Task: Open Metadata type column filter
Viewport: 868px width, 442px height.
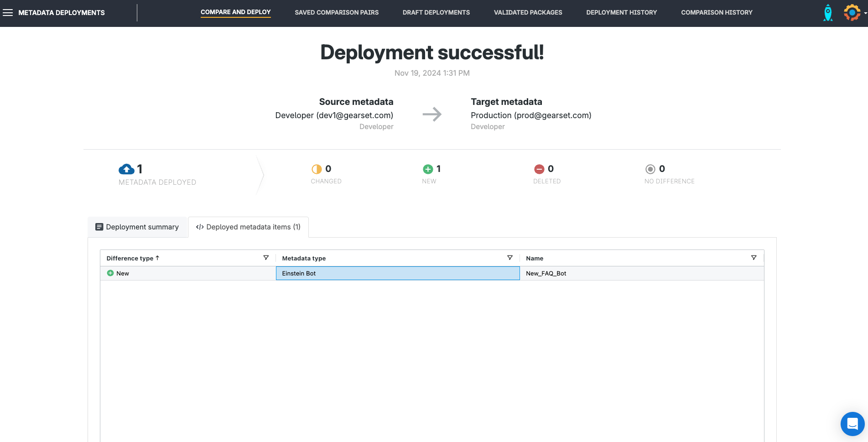Action: [510, 258]
